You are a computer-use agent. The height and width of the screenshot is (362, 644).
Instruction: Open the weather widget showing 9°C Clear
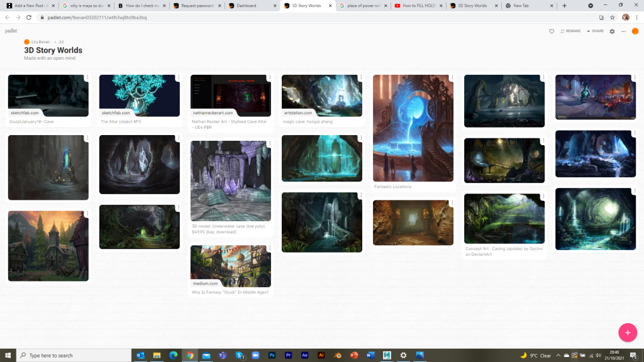coord(536,356)
